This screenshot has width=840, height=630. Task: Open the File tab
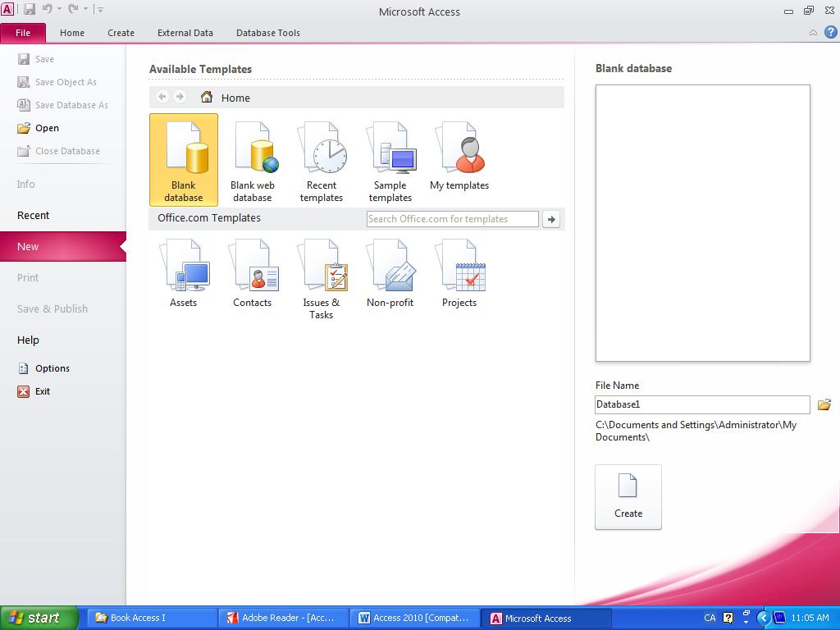23,33
